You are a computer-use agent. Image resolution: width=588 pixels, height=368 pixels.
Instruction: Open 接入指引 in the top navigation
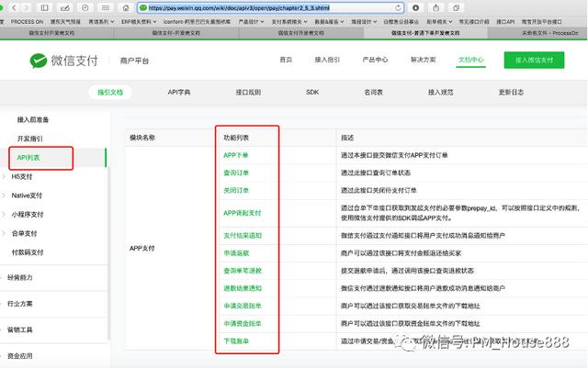[327, 60]
